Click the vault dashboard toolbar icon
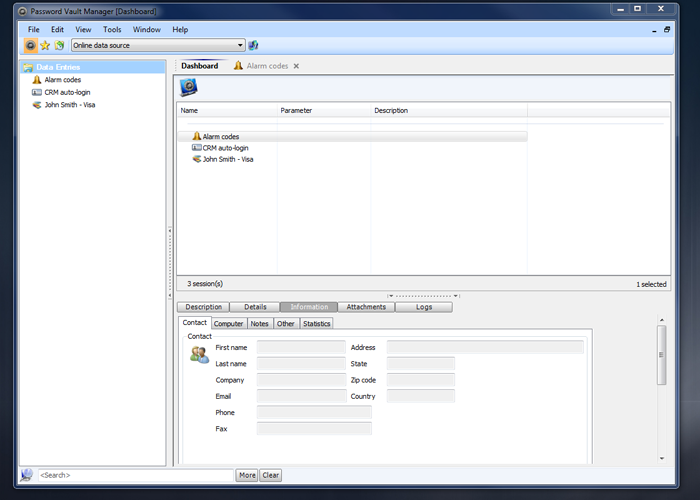The height and width of the screenshot is (500, 700). [x=30, y=45]
